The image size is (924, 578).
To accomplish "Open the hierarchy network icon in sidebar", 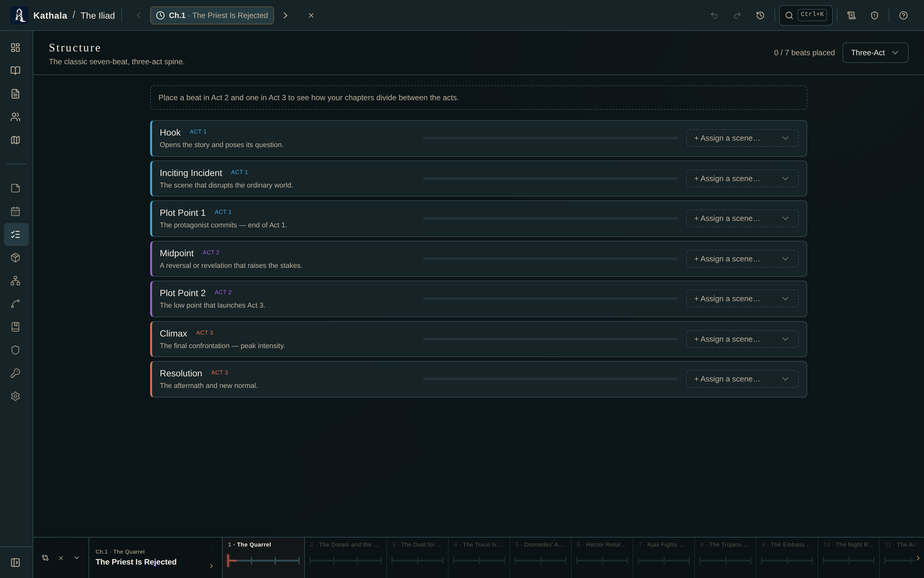I will [x=15, y=281].
